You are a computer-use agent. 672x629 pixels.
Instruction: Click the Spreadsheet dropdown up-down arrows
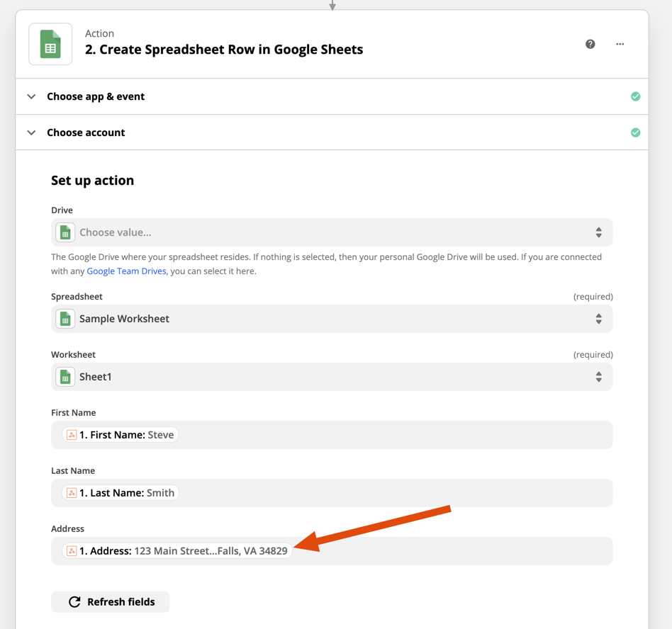tap(599, 319)
